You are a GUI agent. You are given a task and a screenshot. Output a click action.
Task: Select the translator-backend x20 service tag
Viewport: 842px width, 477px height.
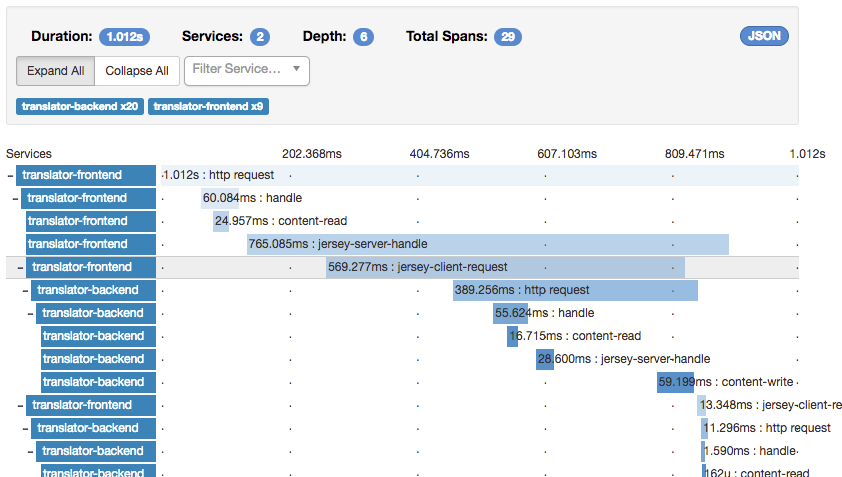[80, 106]
